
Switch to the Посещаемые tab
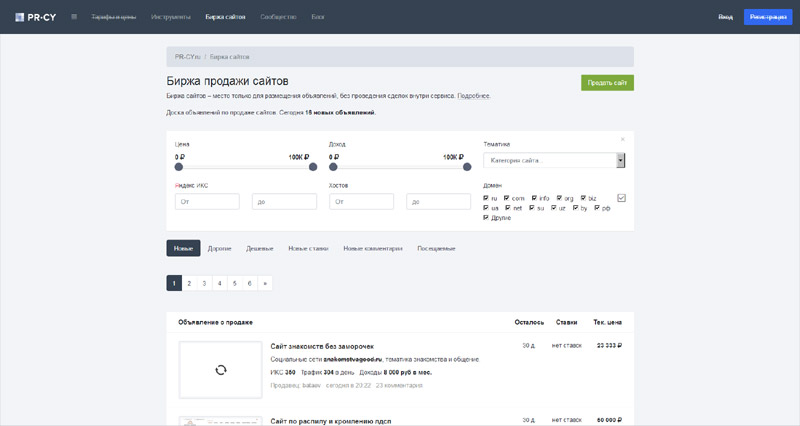click(436, 248)
